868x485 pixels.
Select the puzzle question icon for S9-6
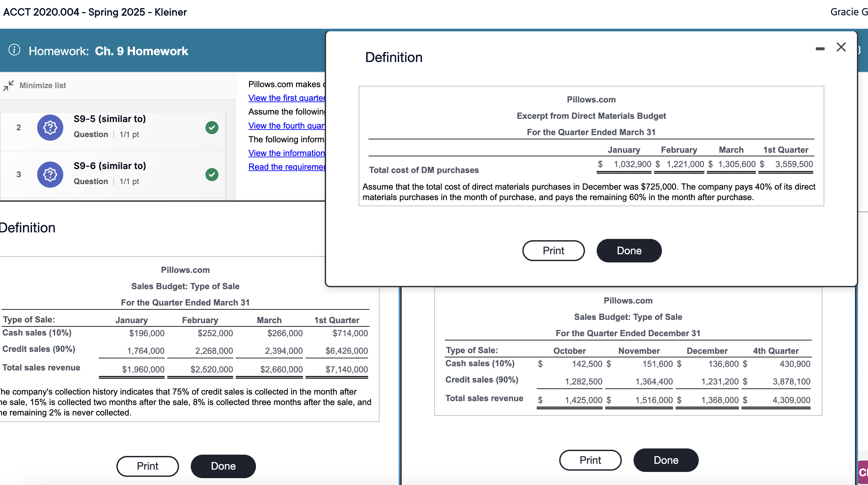(50, 174)
